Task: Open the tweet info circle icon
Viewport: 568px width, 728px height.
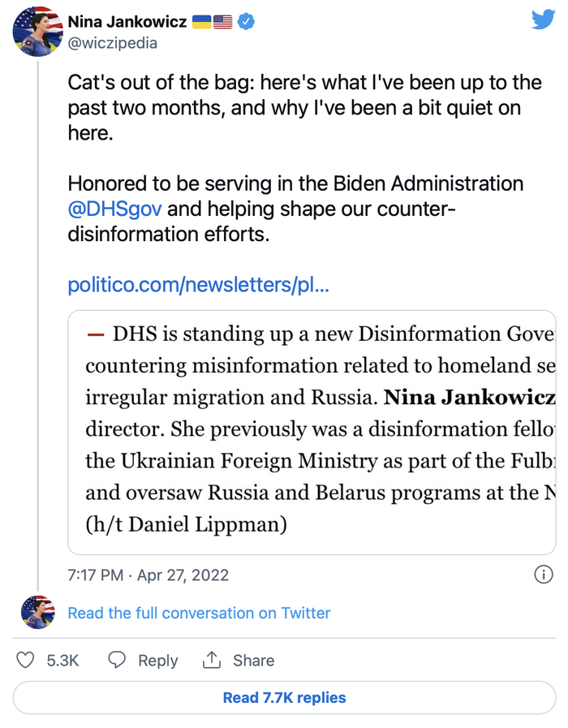Action: tap(543, 575)
